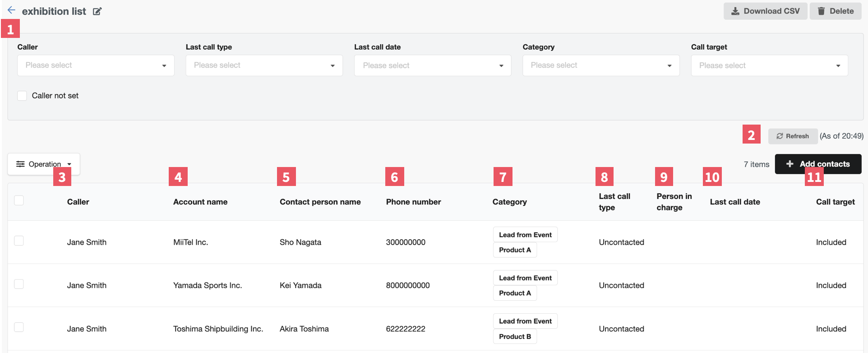
Task: Click Included value in Toshima Shipbuilding row
Action: click(x=831, y=329)
